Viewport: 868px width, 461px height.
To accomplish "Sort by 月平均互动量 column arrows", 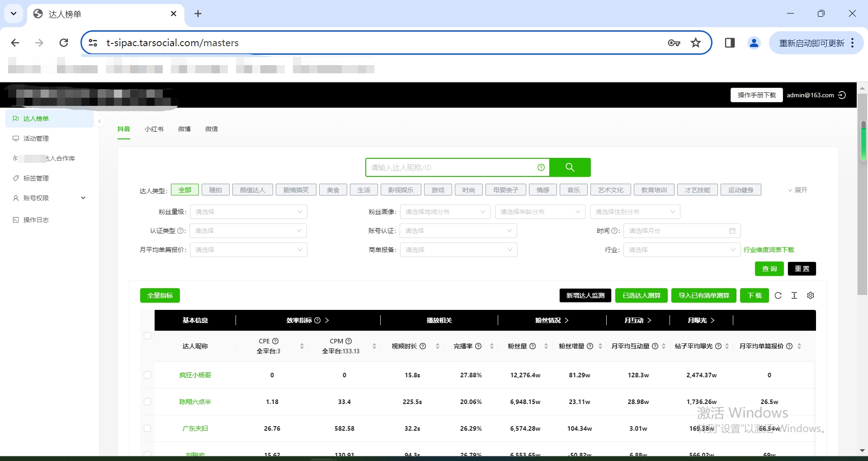I will pyautogui.click(x=664, y=346).
